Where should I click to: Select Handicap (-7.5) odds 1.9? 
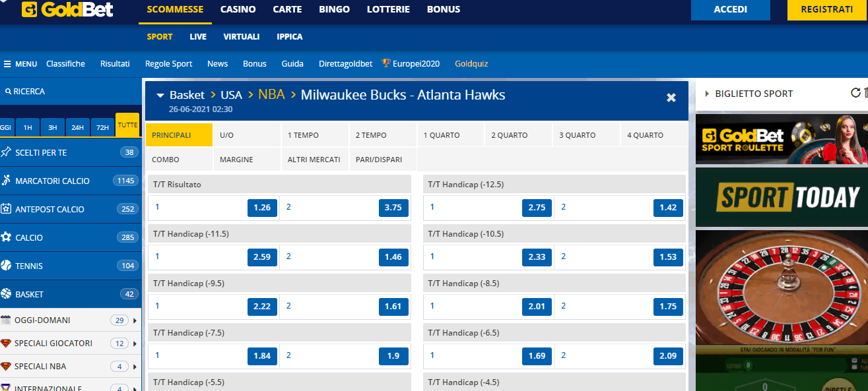pos(393,356)
